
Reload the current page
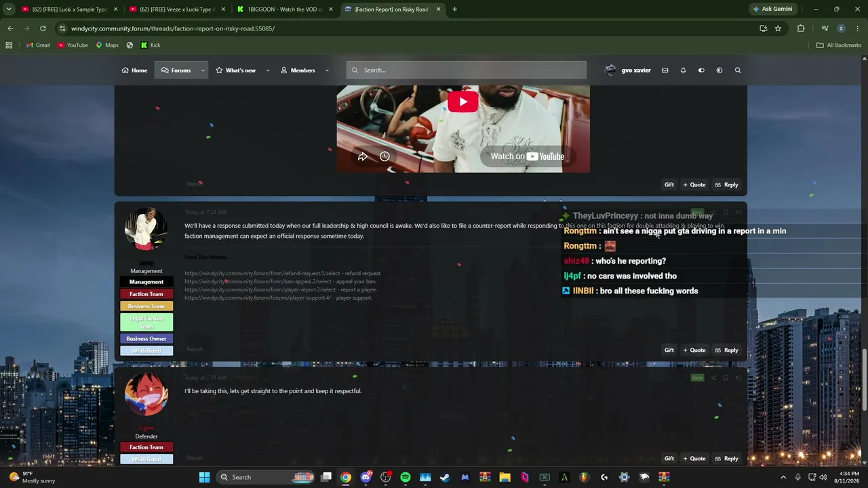pyautogui.click(x=43, y=28)
